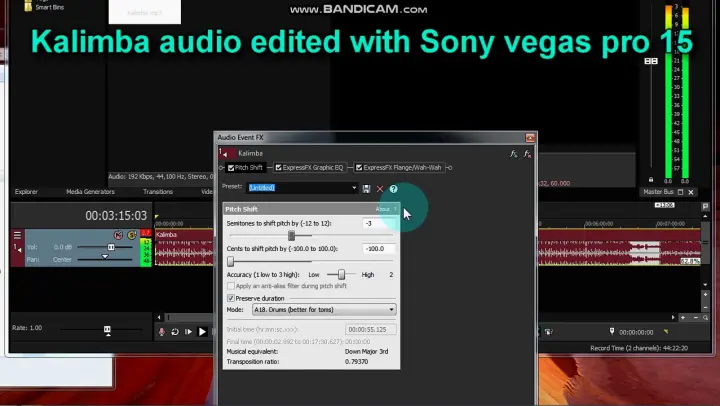The height and width of the screenshot is (406, 720).
Task: Start playback with the Play button
Action: click(202, 332)
